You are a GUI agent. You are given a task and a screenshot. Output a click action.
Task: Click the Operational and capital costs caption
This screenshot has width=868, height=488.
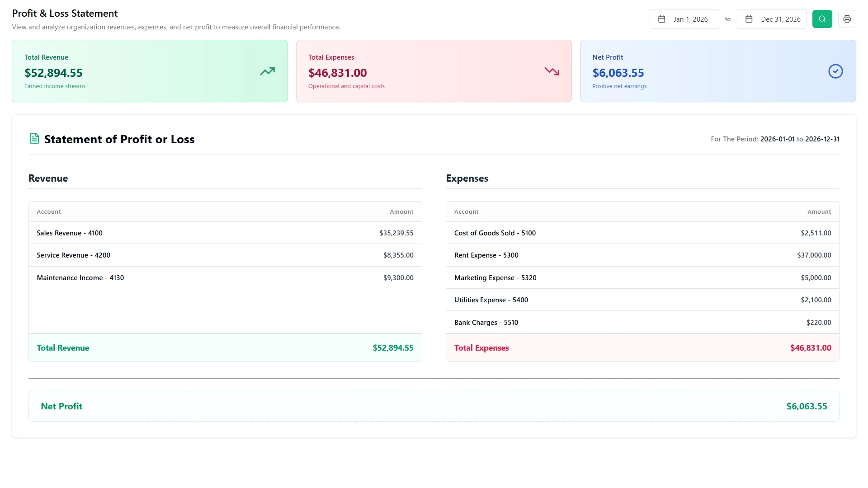pyautogui.click(x=346, y=86)
